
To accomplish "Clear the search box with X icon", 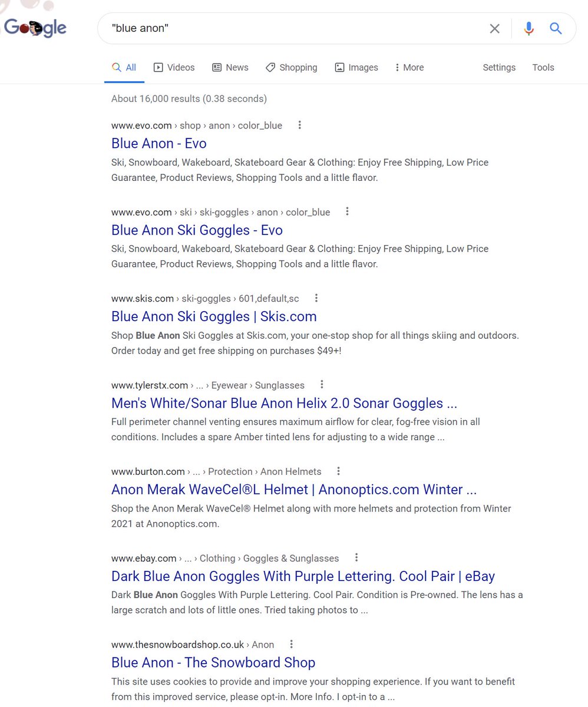I will tap(495, 28).
